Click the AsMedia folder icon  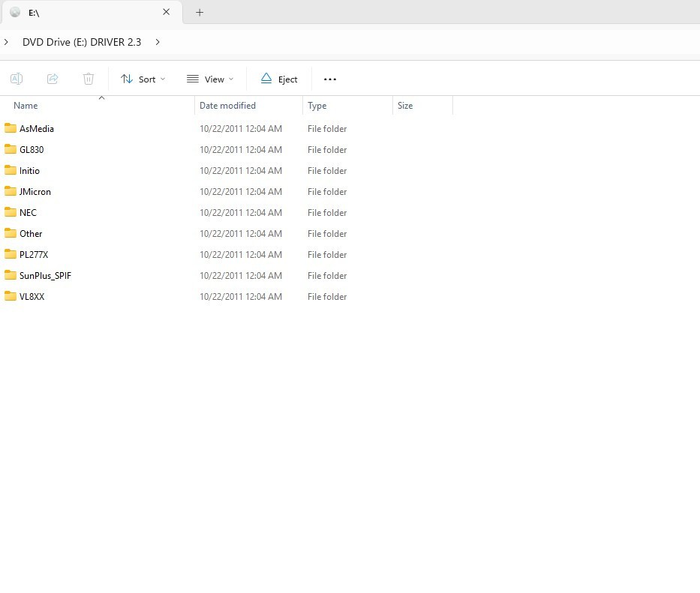pos(11,128)
